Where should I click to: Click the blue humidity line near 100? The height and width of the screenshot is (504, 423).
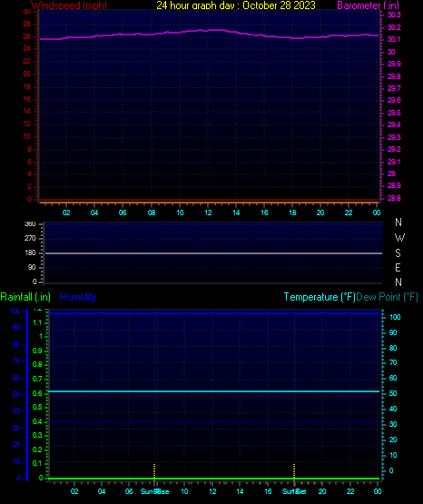point(213,312)
